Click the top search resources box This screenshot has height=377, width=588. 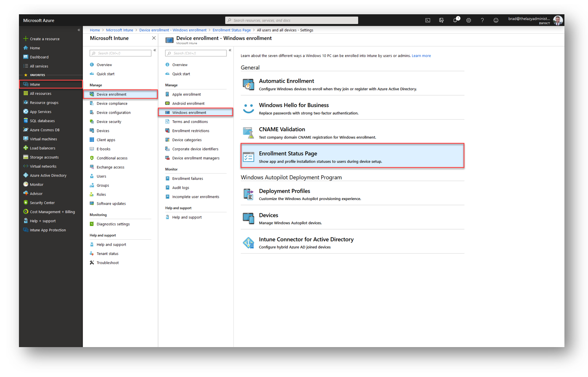click(292, 20)
